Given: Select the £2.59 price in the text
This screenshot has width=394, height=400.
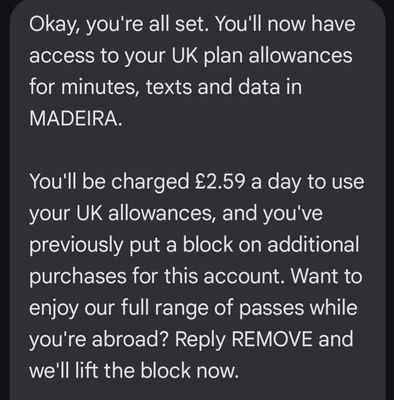Looking at the screenshot, I should pyautogui.click(x=219, y=181).
